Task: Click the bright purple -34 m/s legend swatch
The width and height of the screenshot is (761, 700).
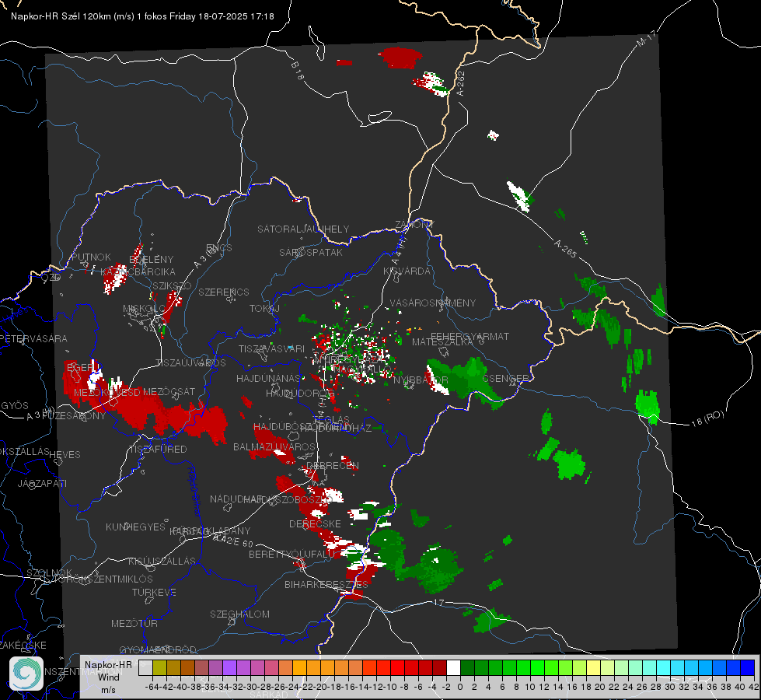Action: tap(229, 667)
